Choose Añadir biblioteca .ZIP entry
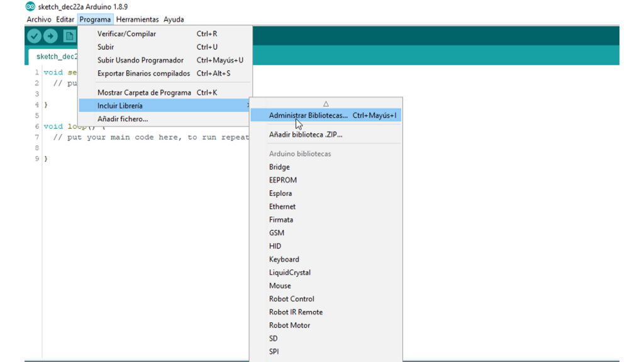 point(306,134)
